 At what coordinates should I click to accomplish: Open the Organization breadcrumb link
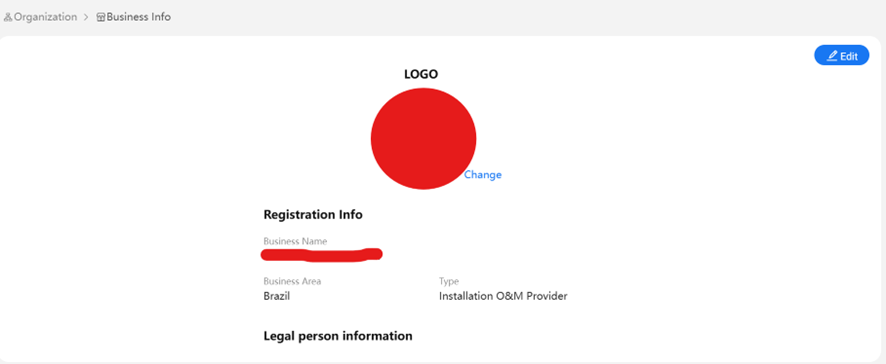(x=41, y=17)
